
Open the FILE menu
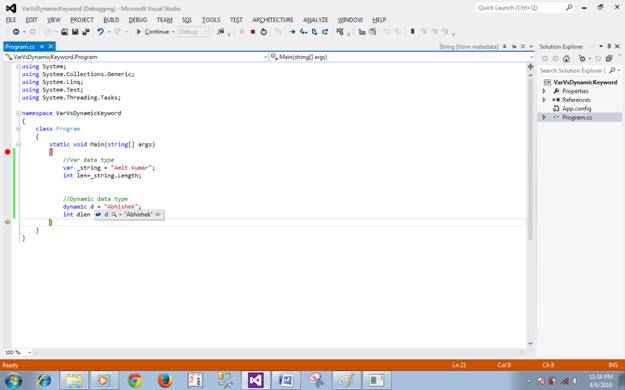pyautogui.click(x=11, y=20)
